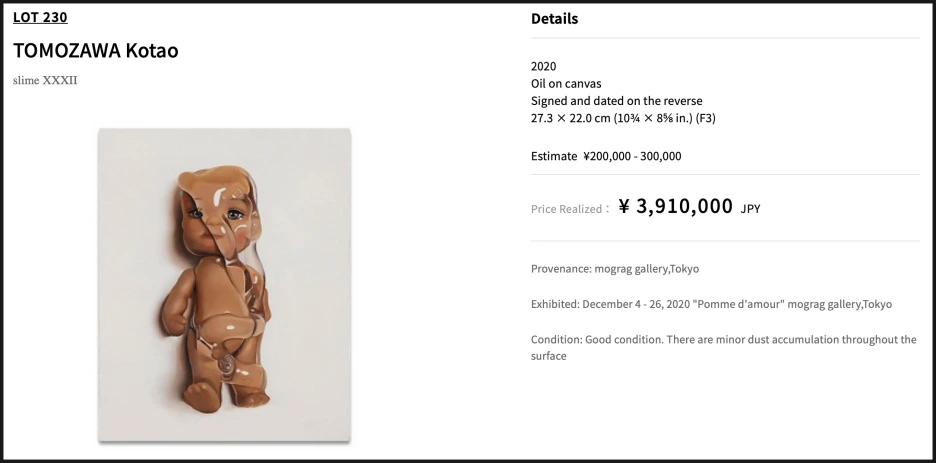Click Signed and dated on the reverse
Screen dimensions: 936x463
pyautogui.click(x=617, y=101)
